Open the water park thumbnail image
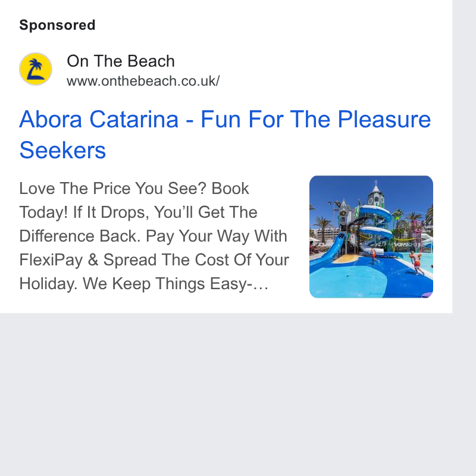The image size is (476, 476). coord(371,237)
